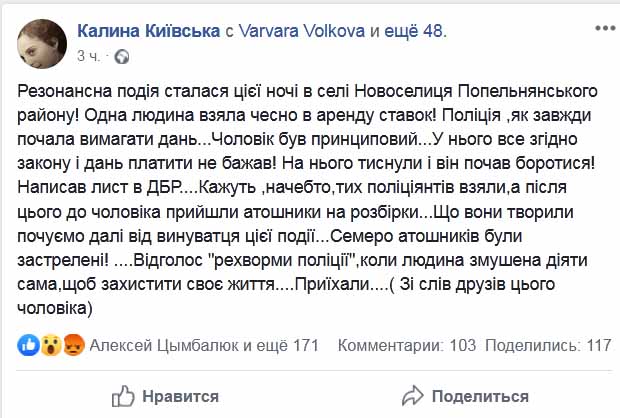Screen dimensions: 620x418
Task: Open Varvara Volkova tagged profile link
Action: coord(302,30)
